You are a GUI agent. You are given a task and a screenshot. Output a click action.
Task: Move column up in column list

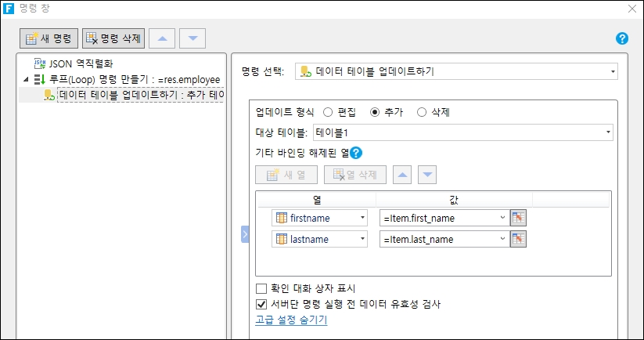(x=403, y=175)
